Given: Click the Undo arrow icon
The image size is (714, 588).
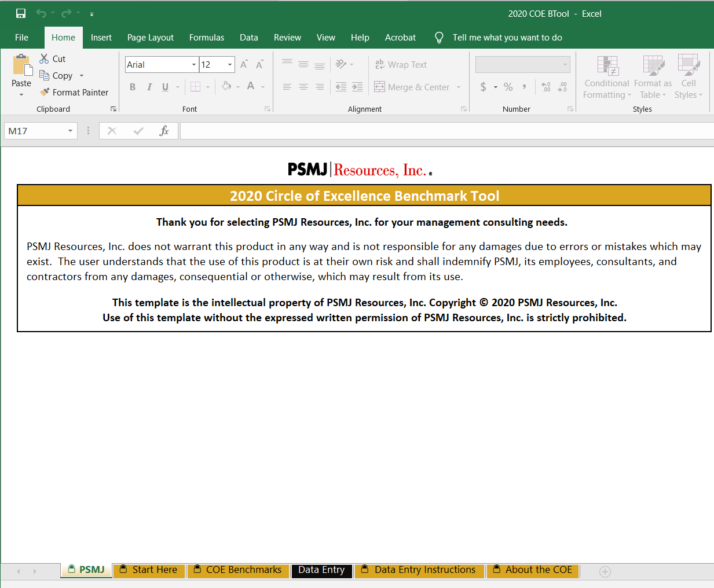Looking at the screenshot, I should (x=41, y=13).
